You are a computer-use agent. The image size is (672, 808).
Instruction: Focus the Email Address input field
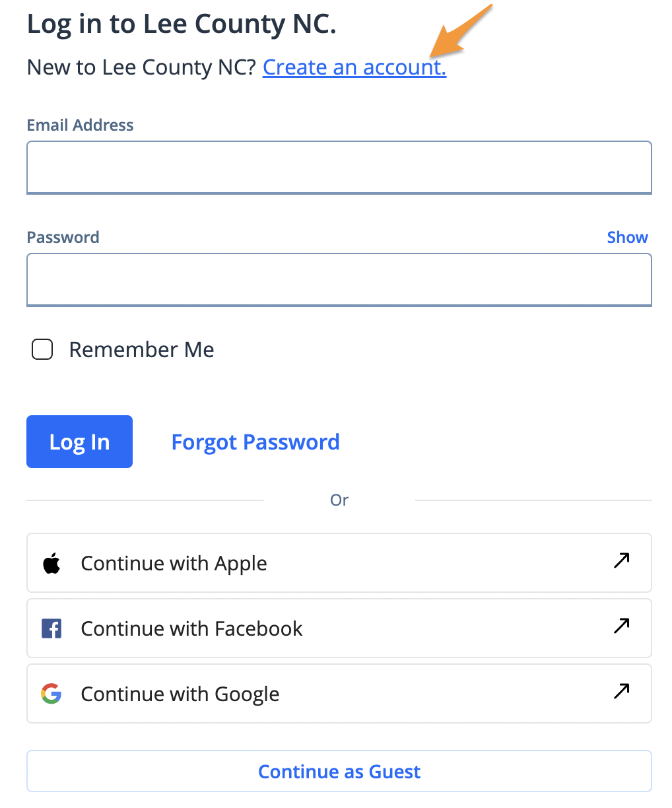(x=339, y=168)
